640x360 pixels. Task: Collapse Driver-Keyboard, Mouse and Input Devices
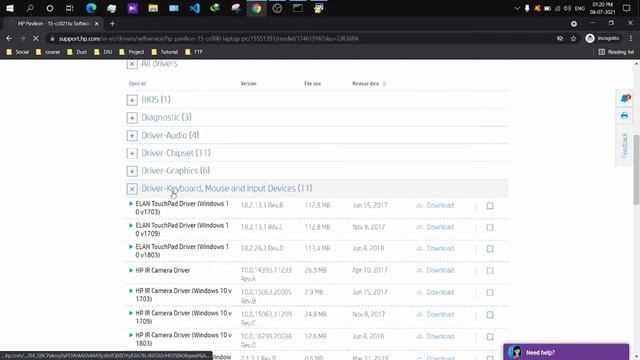tap(132, 189)
